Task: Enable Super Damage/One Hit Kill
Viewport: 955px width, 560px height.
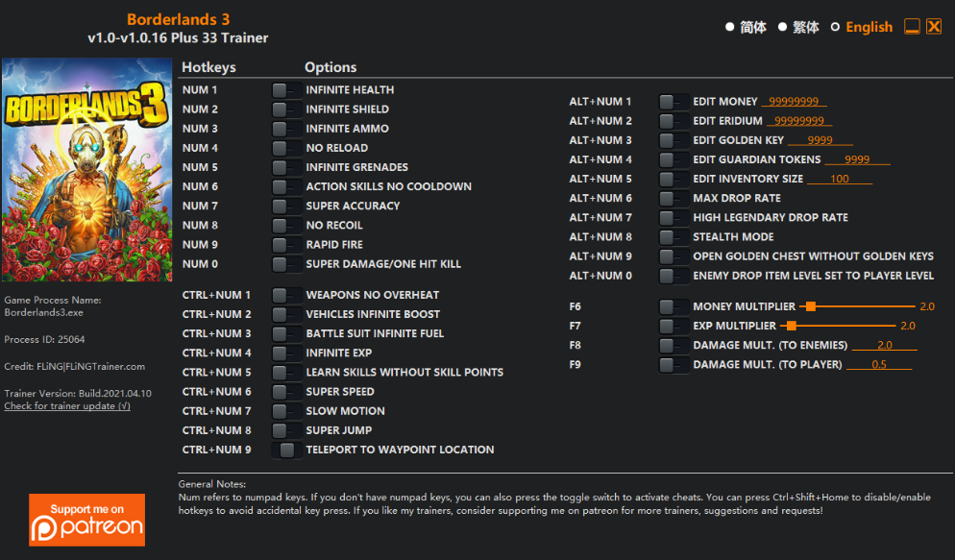Action: [286, 264]
